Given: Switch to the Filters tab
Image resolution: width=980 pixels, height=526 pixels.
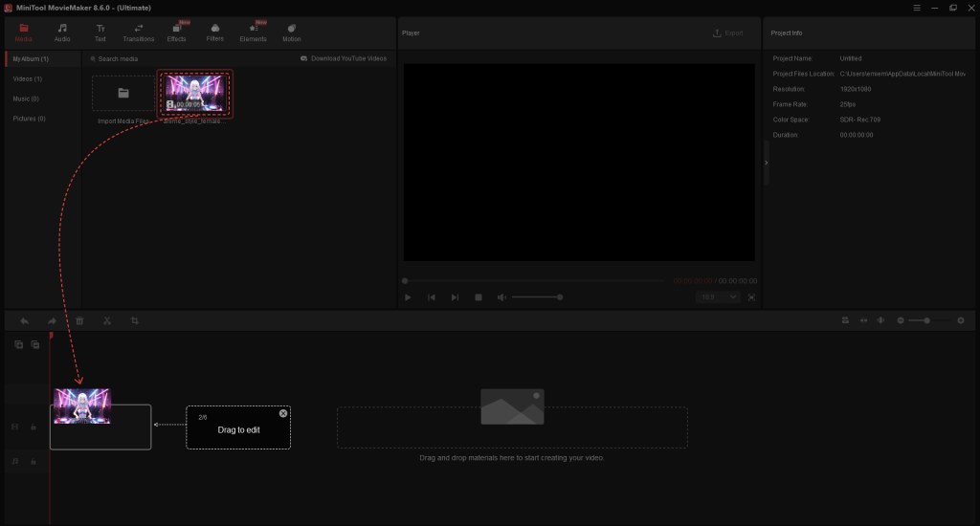Looking at the screenshot, I should point(214,33).
